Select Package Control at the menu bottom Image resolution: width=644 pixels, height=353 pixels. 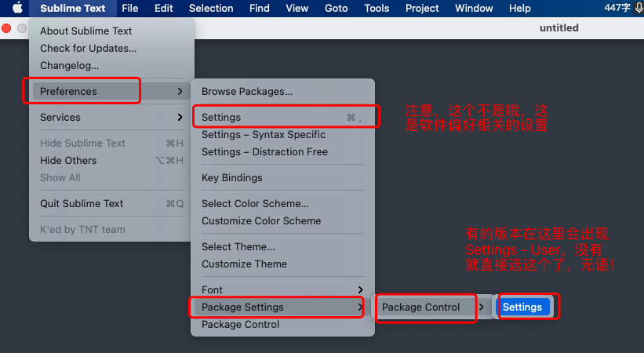tap(282, 324)
